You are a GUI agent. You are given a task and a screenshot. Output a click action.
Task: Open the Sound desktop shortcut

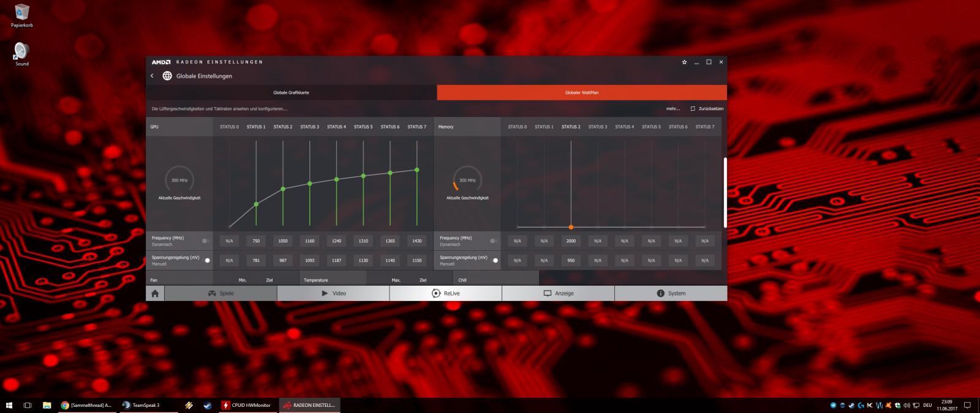point(21,54)
